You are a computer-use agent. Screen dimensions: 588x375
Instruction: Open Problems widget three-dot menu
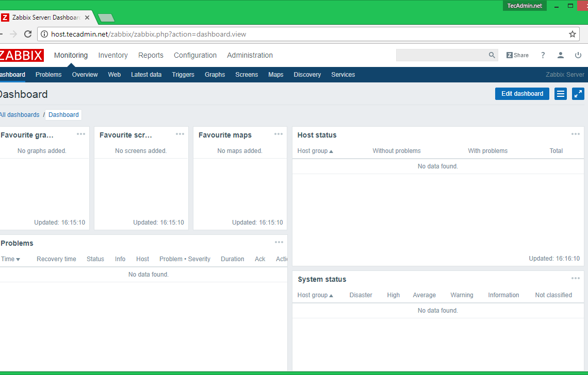click(x=279, y=243)
